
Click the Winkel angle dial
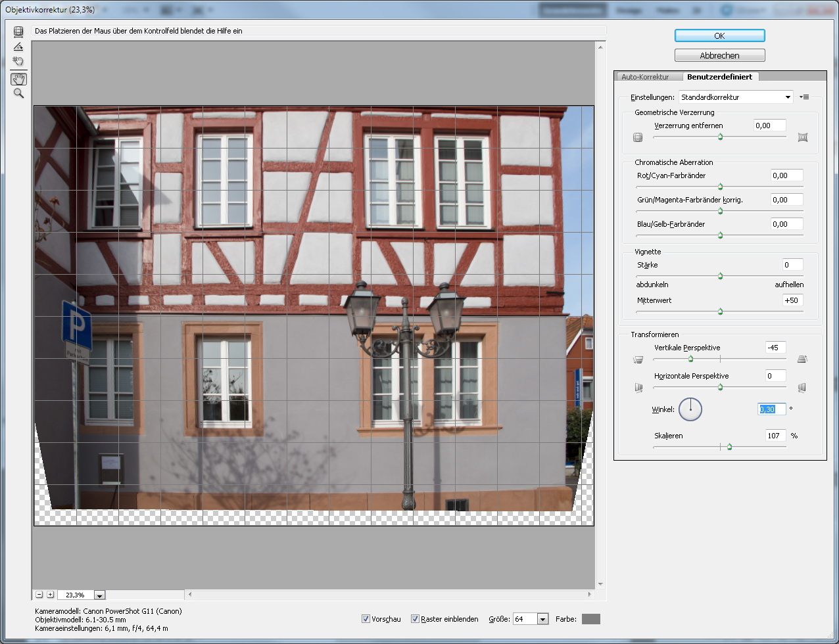(690, 409)
